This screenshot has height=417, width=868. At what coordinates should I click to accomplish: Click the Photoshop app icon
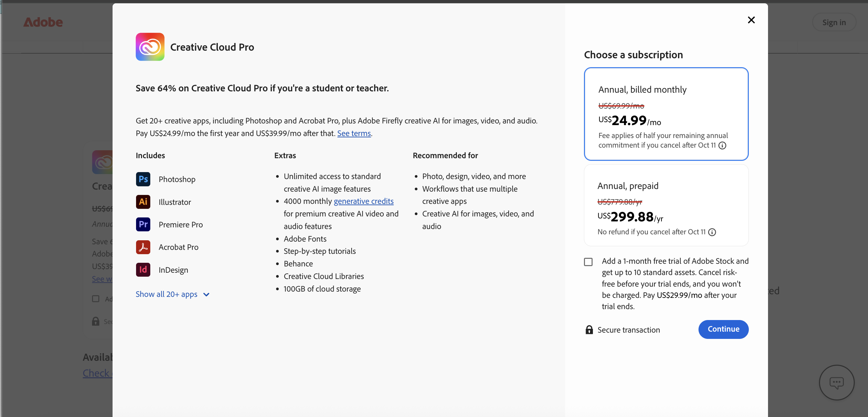point(143,179)
